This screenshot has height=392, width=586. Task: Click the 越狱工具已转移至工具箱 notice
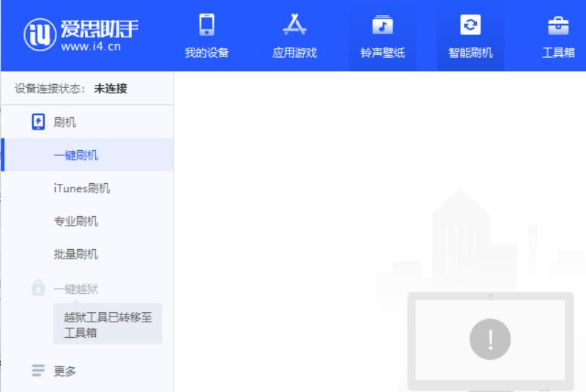(107, 324)
